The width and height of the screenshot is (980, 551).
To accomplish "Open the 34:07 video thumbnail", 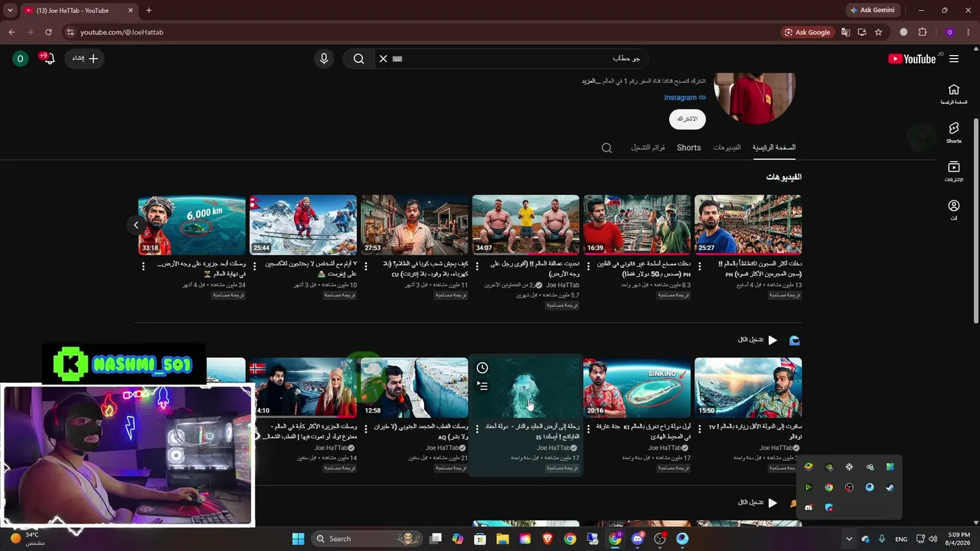I will click(526, 225).
